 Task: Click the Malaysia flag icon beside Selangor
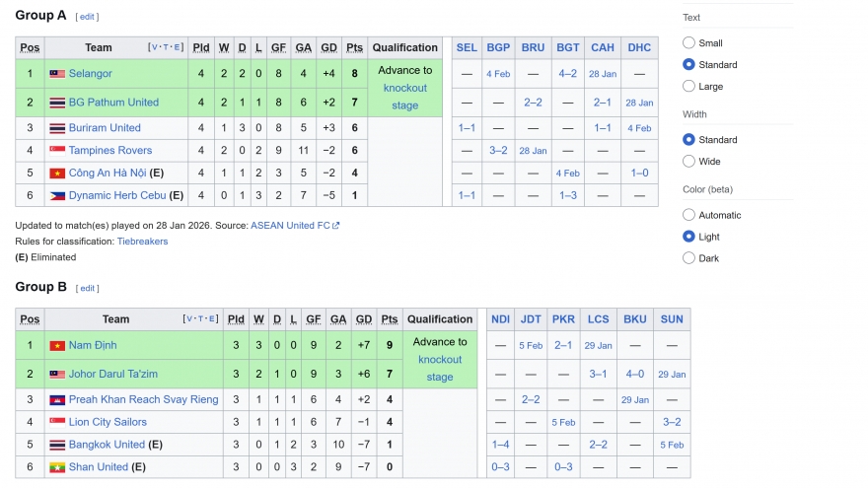click(x=57, y=74)
